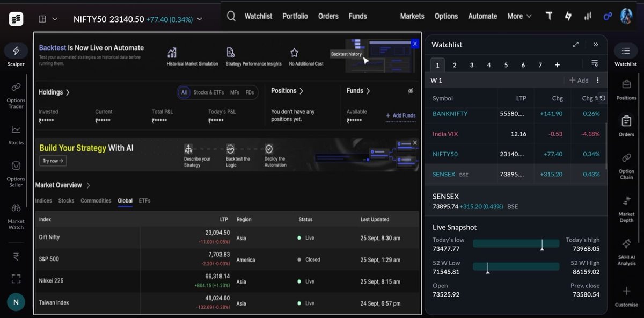The height and width of the screenshot is (318, 644).
Task: Expand Market Overview section
Action: (63, 185)
